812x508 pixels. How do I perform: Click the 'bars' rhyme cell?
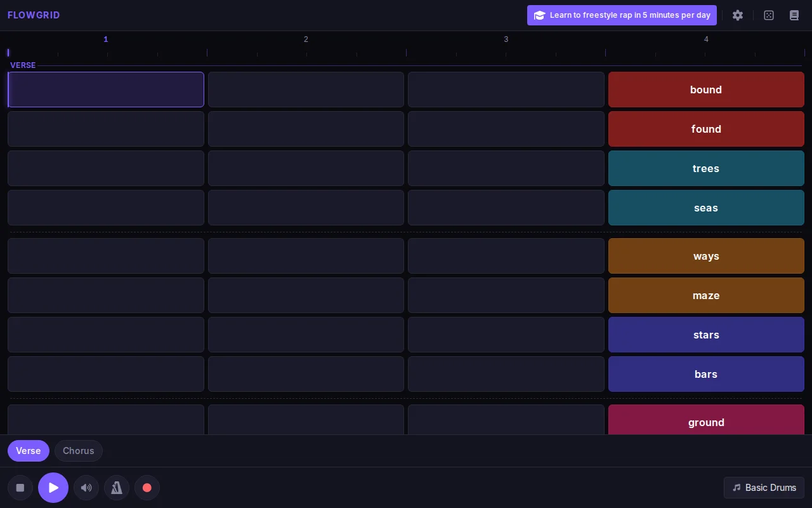(x=706, y=374)
